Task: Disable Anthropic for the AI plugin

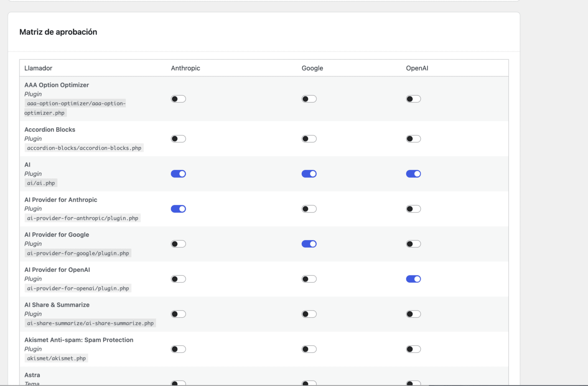Action: [x=178, y=174]
